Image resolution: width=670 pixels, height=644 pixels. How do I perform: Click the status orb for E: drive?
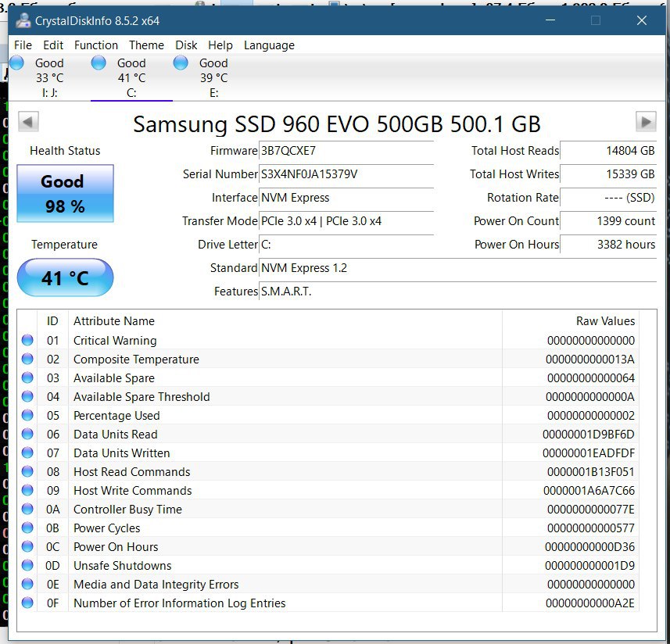click(x=181, y=63)
